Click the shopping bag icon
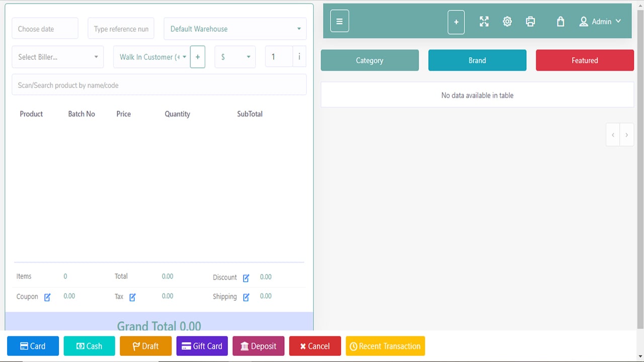 tap(560, 22)
